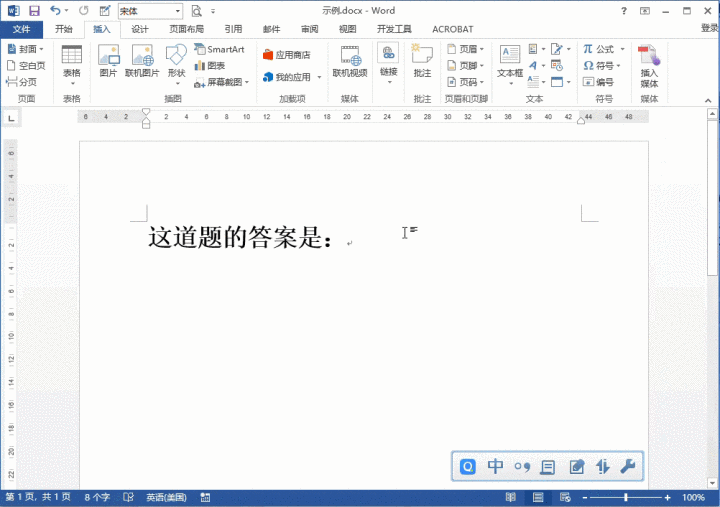720x507 pixels.
Task: Click the zoom slider handle
Action: 626,497
